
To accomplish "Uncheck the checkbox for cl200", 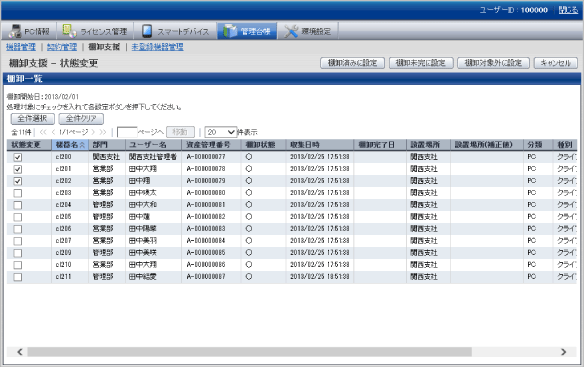I will [18, 157].
